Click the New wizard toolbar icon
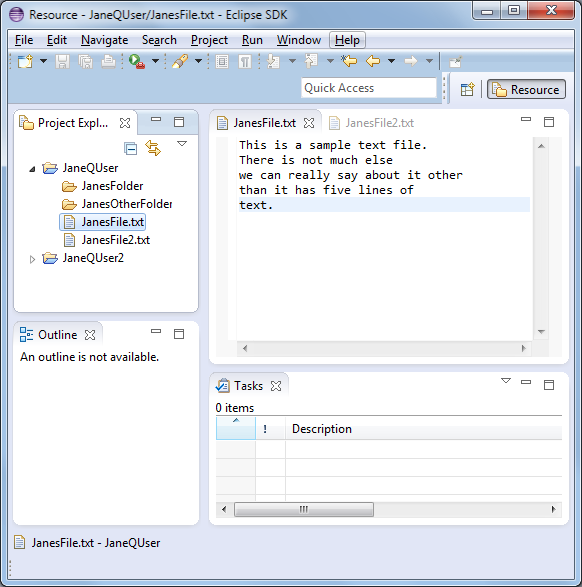Viewport: 582px width, 587px height. 25,61
